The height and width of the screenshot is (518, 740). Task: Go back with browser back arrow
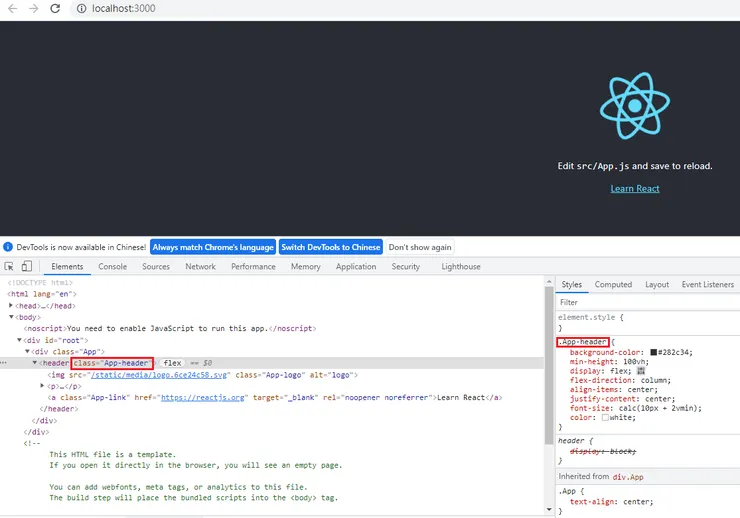[12, 8]
